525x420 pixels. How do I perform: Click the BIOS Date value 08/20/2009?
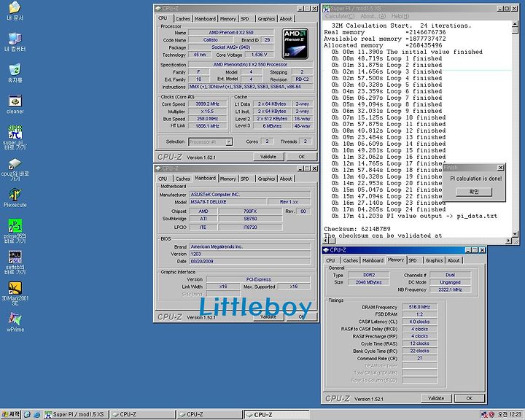[x=250, y=261]
